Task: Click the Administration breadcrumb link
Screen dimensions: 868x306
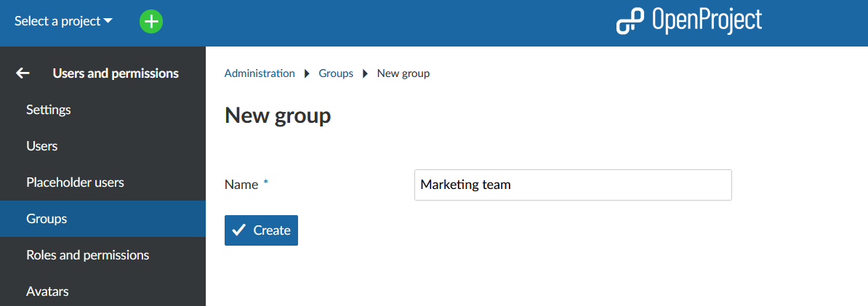Action: tap(260, 73)
